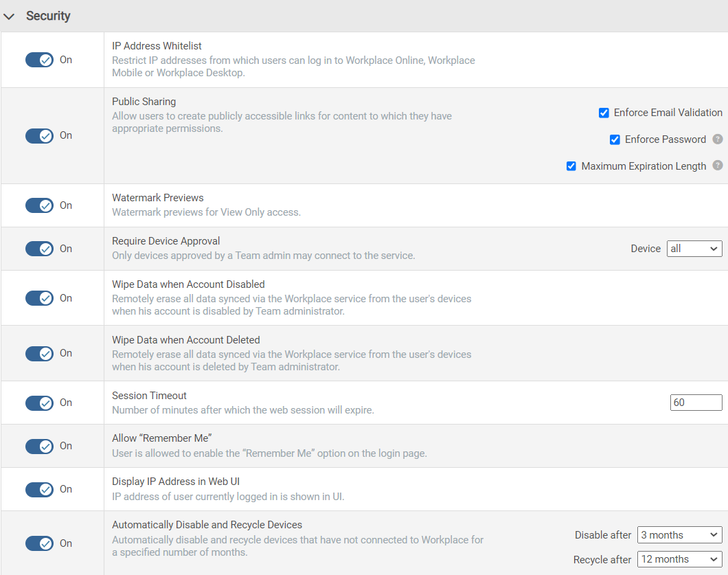Screen dimensions: 728x575
Task: Click help icon next to Enforce Password
Action: [x=718, y=139]
